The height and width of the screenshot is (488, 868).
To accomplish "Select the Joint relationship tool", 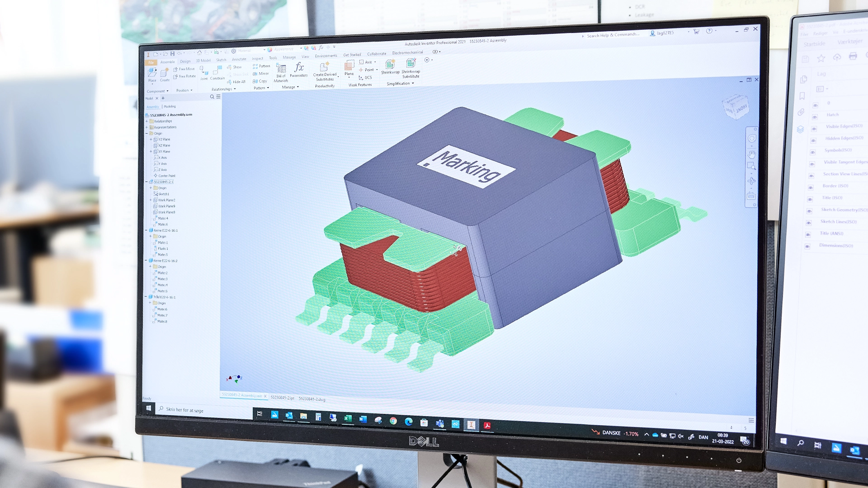I will [204, 73].
